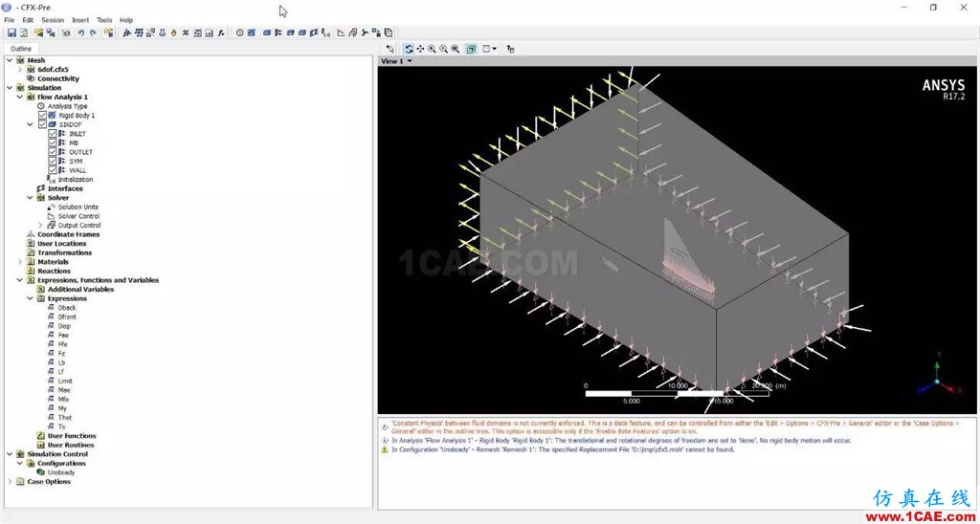This screenshot has height=524, width=980.
Task: Select the Solution Units tree item
Action: [78, 207]
